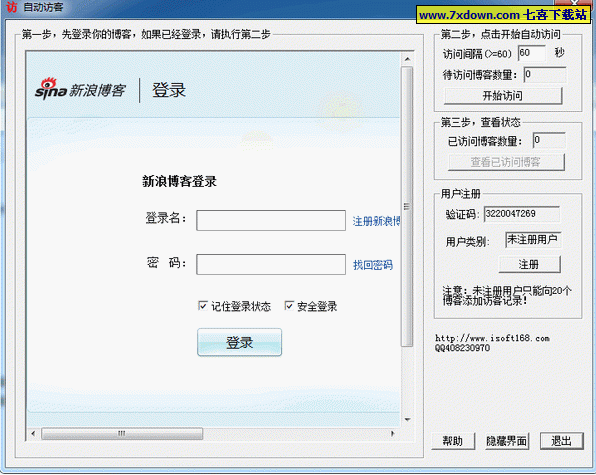The image size is (596, 475).
Task: Click the 验证码 field showing 3220047269
Action: click(x=522, y=214)
